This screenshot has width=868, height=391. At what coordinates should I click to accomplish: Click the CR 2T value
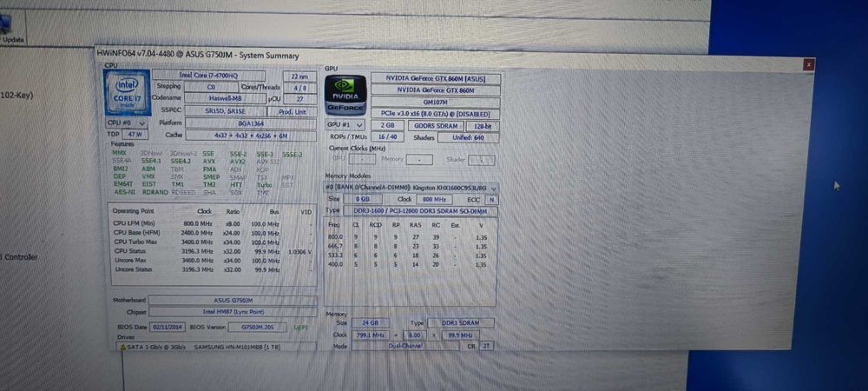point(487,346)
